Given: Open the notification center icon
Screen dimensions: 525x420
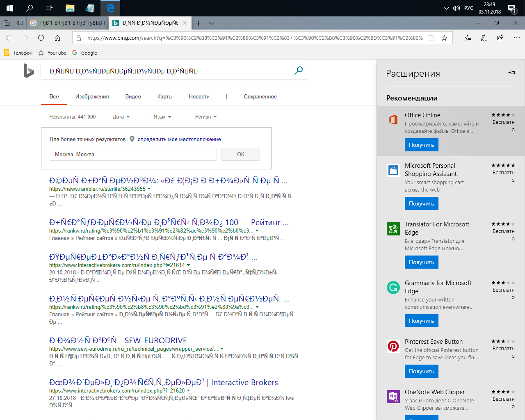Looking at the screenshot, I should pos(512,8).
